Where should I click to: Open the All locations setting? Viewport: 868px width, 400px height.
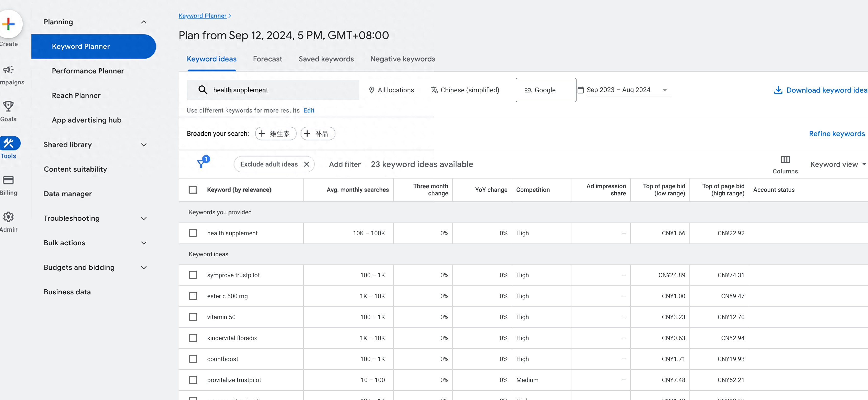391,90
